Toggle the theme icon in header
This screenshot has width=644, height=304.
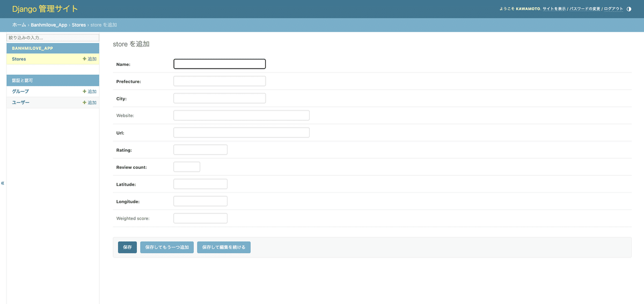[x=629, y=9]
